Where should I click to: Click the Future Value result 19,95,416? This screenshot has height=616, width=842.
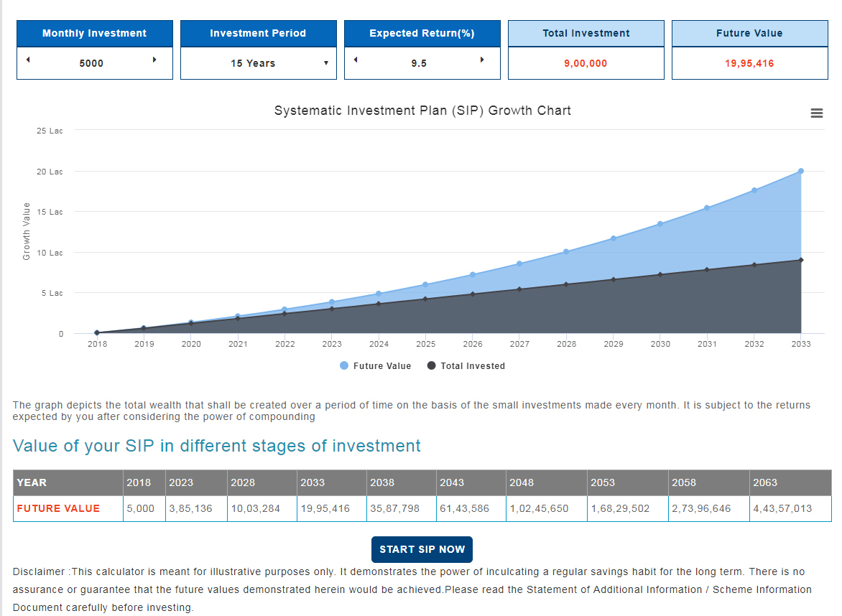(749, 63)
